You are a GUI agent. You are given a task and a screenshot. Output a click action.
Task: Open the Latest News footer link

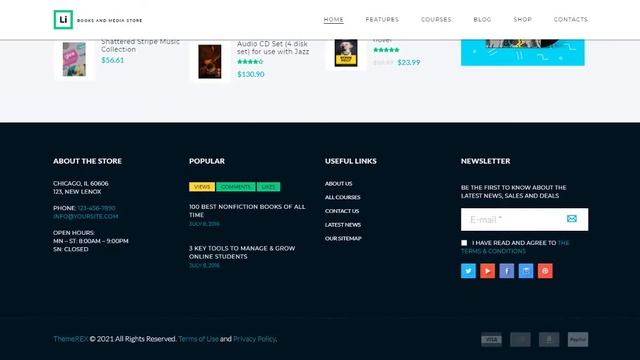pos(343,225)
